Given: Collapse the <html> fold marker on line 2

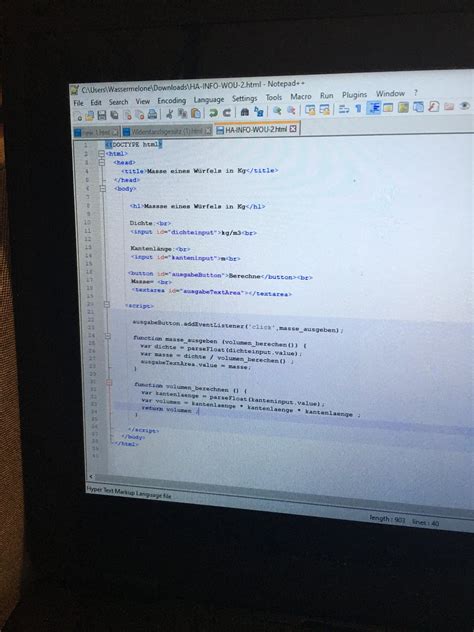Looking at the screenshot, I should 101,153.
